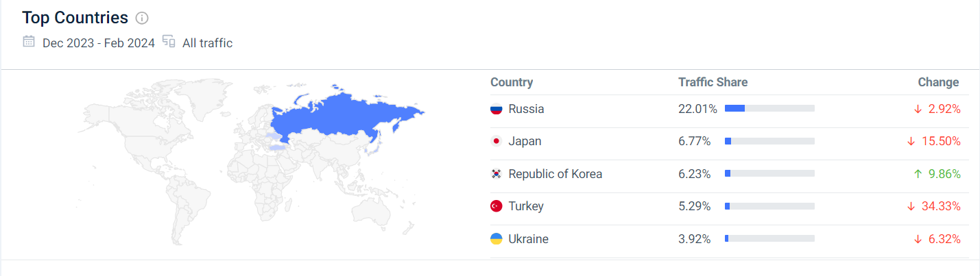Click the Republic of Korea flag icon
This screenshot has height=276, width=980.
(x=497, y=174)
